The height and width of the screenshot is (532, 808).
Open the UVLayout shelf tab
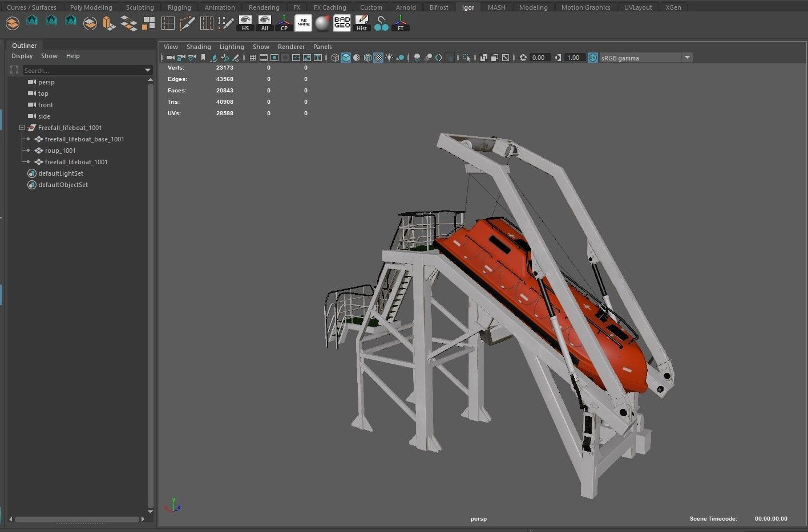[x=638, y=7]
